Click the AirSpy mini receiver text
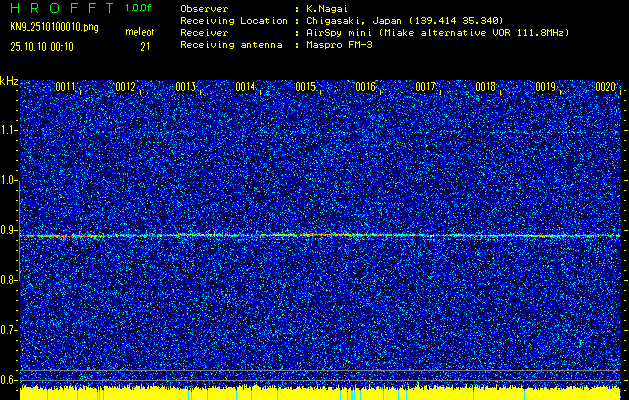The height and width of the screenshot is (400, 629). pyautogui.click(x=340, y=33)
